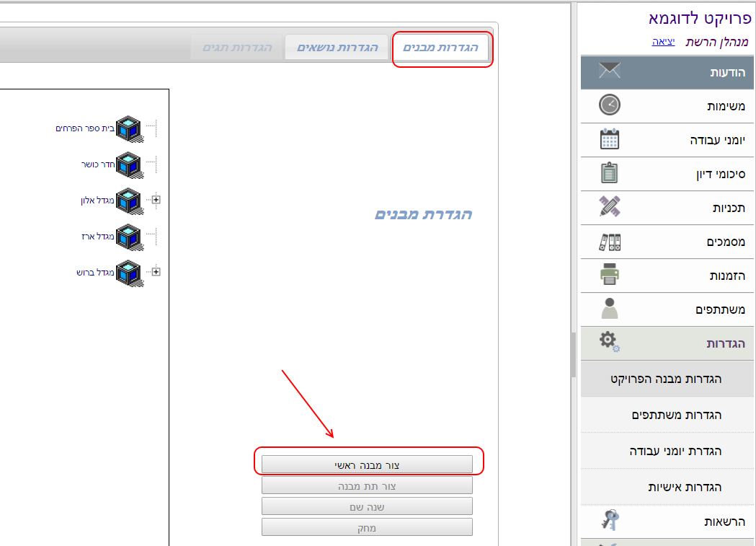Click the envelope icon beside הודעות
The height and width of the screenshot is (546, 756).
point(609,71)
